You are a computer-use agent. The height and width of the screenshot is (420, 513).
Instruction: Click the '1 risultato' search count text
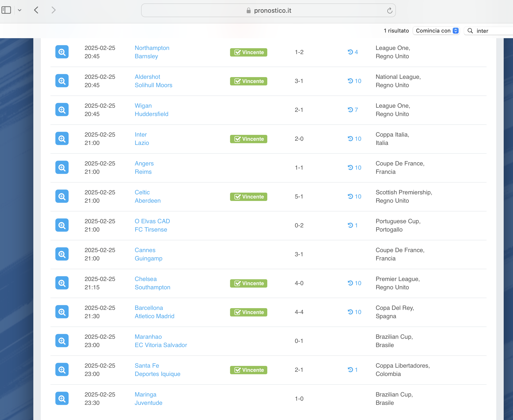tap(396, 31)
